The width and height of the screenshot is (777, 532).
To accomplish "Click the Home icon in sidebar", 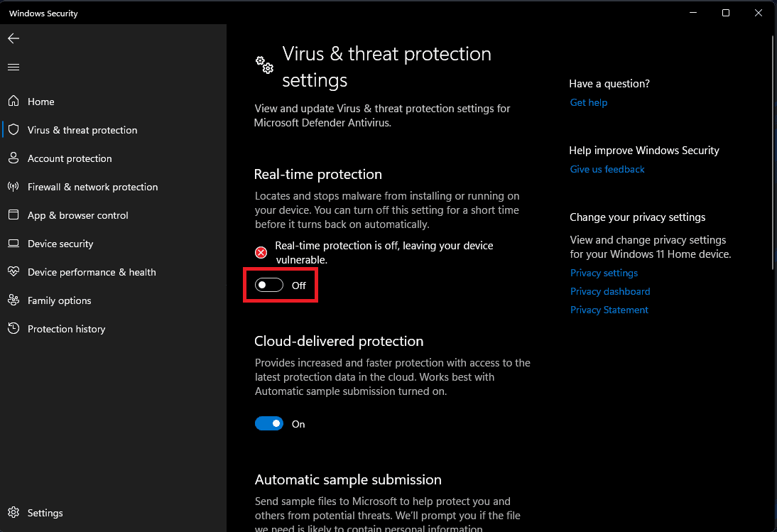I will [13, 102].
